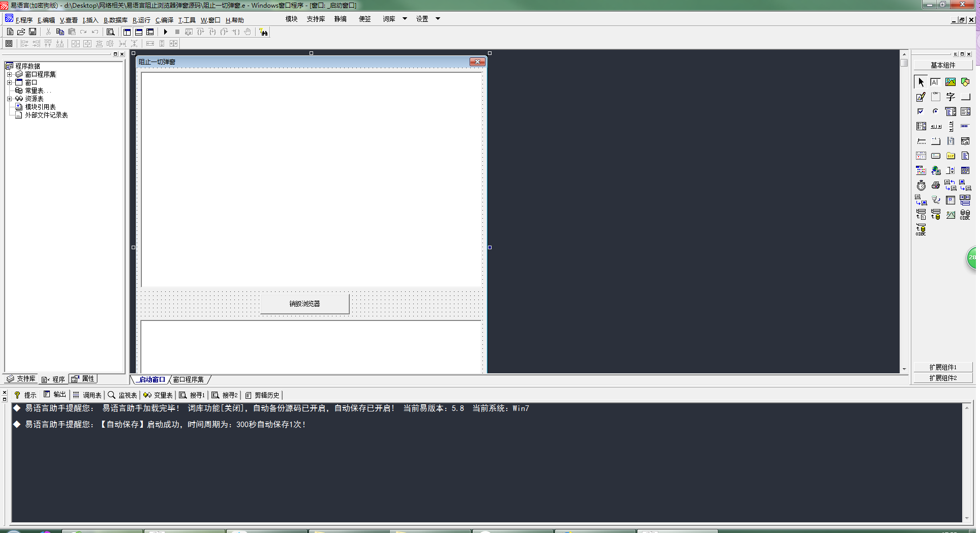The width and height of the screenshot is (980, 533).
Task: Create a new program with the New icon
Action: 10,32
